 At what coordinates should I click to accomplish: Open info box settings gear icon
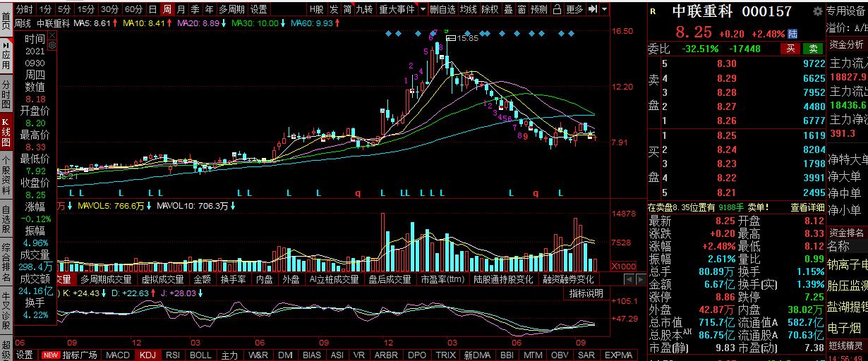pyautogui.click(x=52, y=44)
